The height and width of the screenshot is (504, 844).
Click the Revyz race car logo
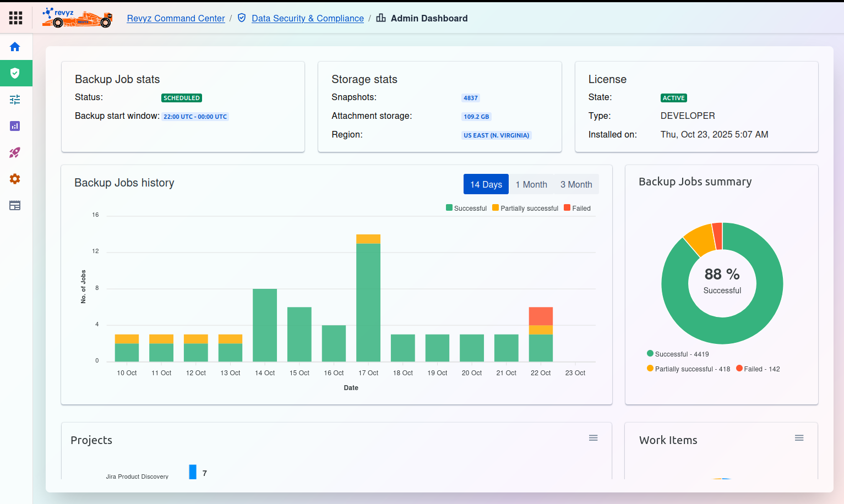(77, 18)
